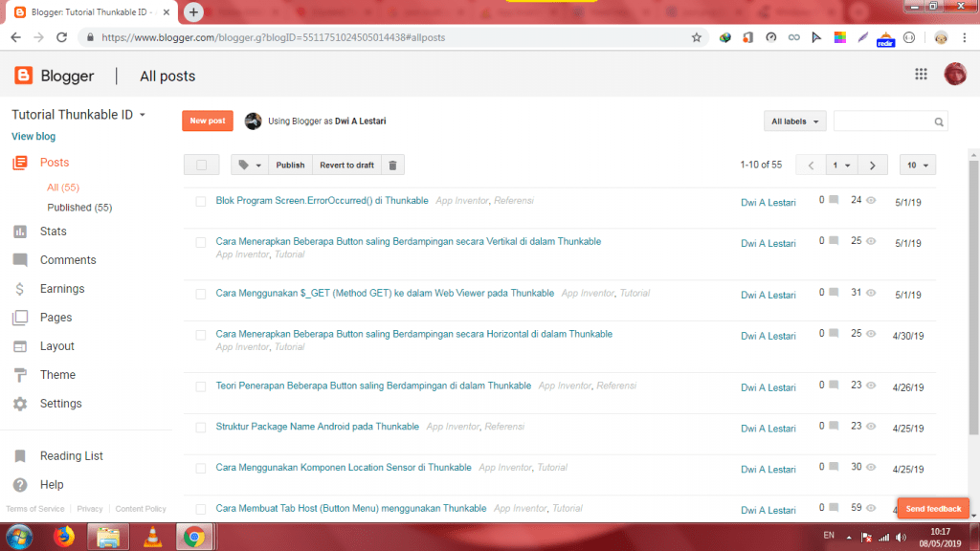The image size is (980, 551).
Task: Open the Posts section in sidebar
Action: click(55, 163)
